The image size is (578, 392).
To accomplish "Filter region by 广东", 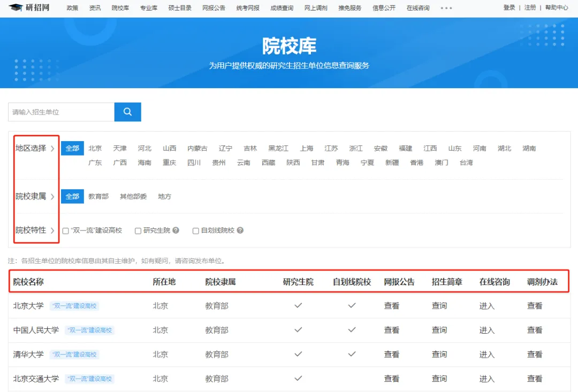I will point(95,163).
